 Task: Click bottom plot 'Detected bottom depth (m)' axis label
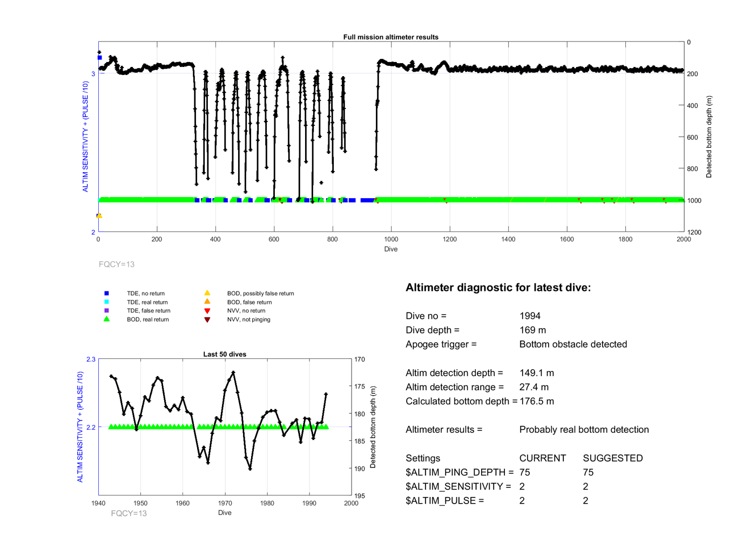tap(373, 427)
